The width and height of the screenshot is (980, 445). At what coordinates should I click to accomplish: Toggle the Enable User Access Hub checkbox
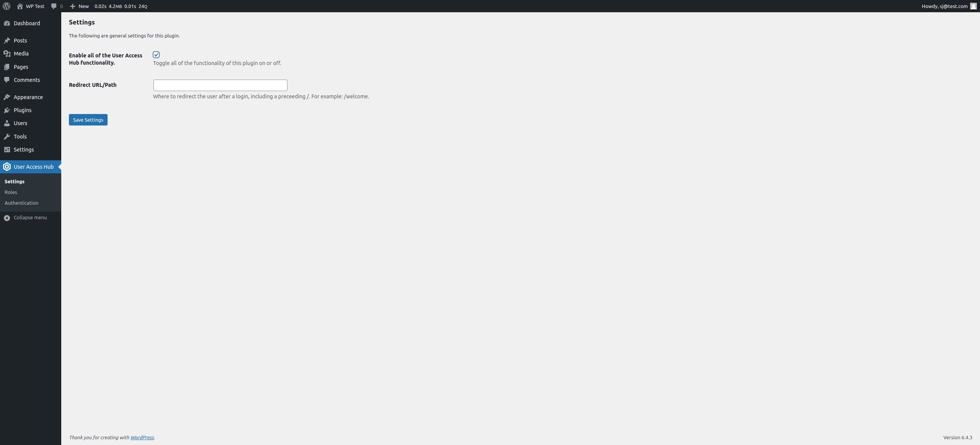click(156, 54)
